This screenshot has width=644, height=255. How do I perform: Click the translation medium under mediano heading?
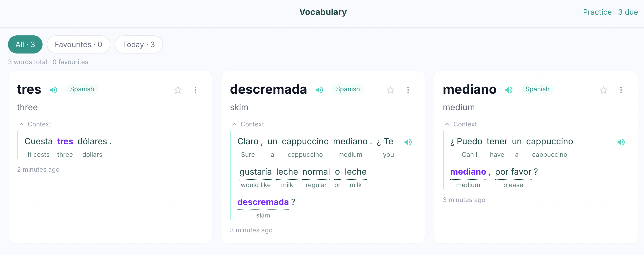459,107
